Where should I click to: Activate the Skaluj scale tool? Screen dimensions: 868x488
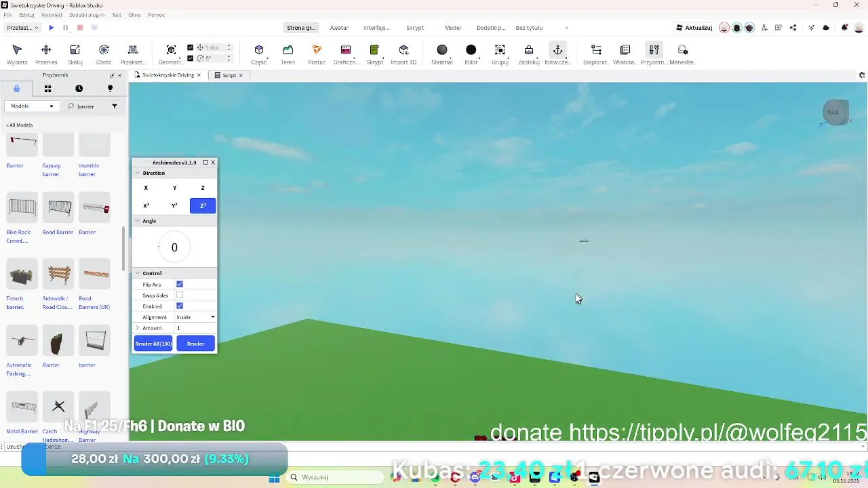(75, 54)
